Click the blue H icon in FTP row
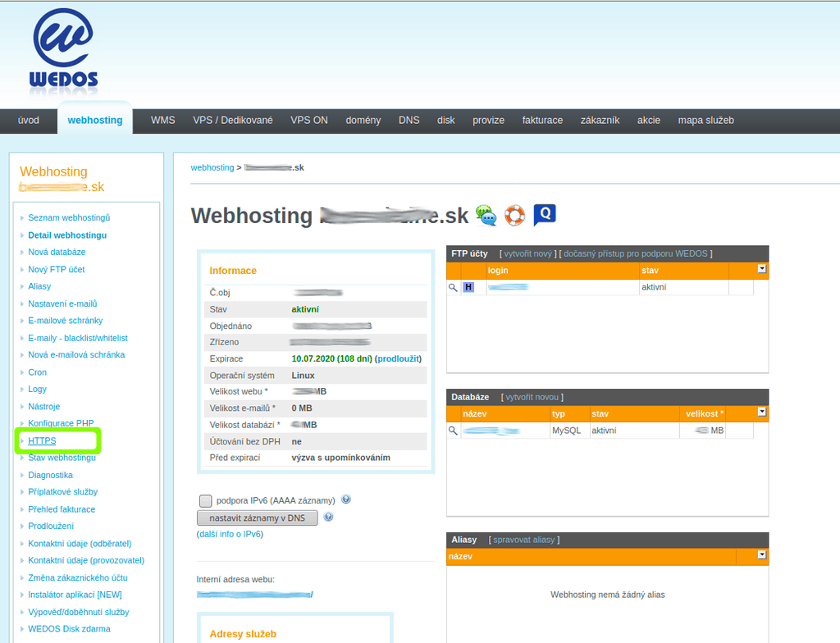The image size is (840, 643). 468,287
